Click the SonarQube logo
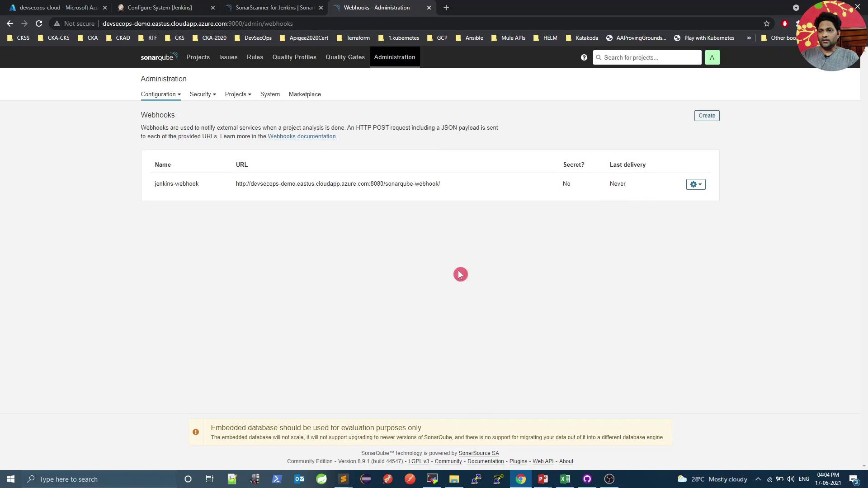This screenshot has height=488, width=868. 159,57
